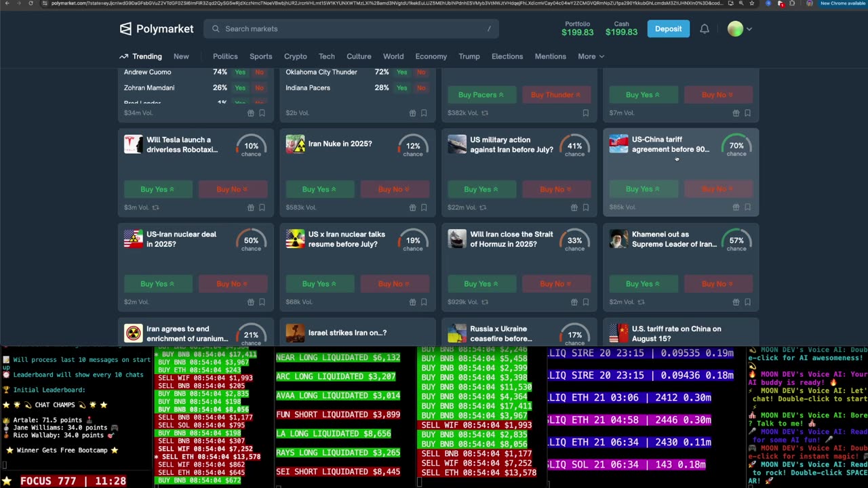This screenshot has width=868, height=488.
Task: Click the browser reload icon
Action: click(31, 3)
